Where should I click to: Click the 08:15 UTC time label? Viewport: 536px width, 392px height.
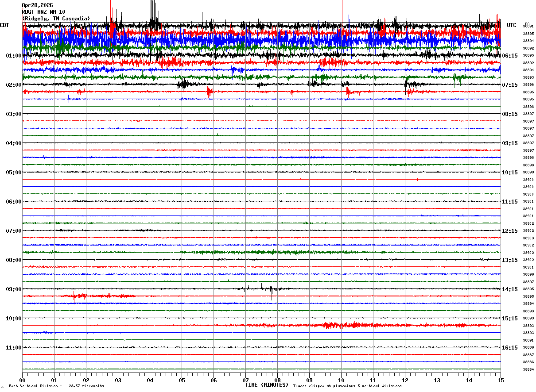tap(510, 114)
